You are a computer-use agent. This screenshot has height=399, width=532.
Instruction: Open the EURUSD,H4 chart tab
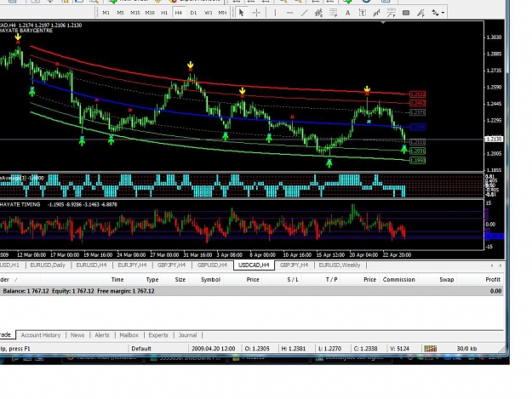point(91,265)
